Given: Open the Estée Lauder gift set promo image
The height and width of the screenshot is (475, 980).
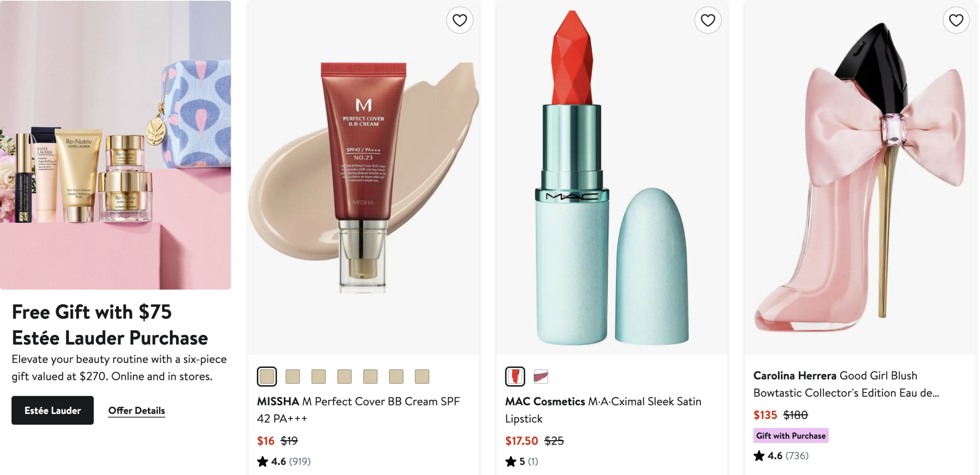Looking at the screenshot, I should (115, 145).
